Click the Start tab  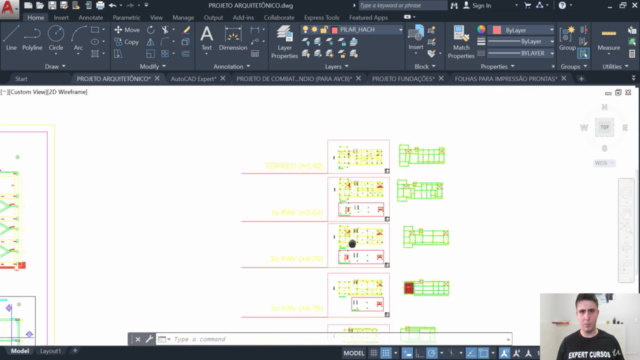point(21,79)
